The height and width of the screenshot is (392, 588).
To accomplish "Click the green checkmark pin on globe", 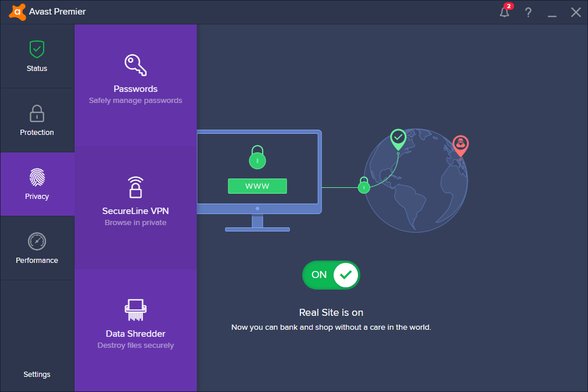I will 398,138.
